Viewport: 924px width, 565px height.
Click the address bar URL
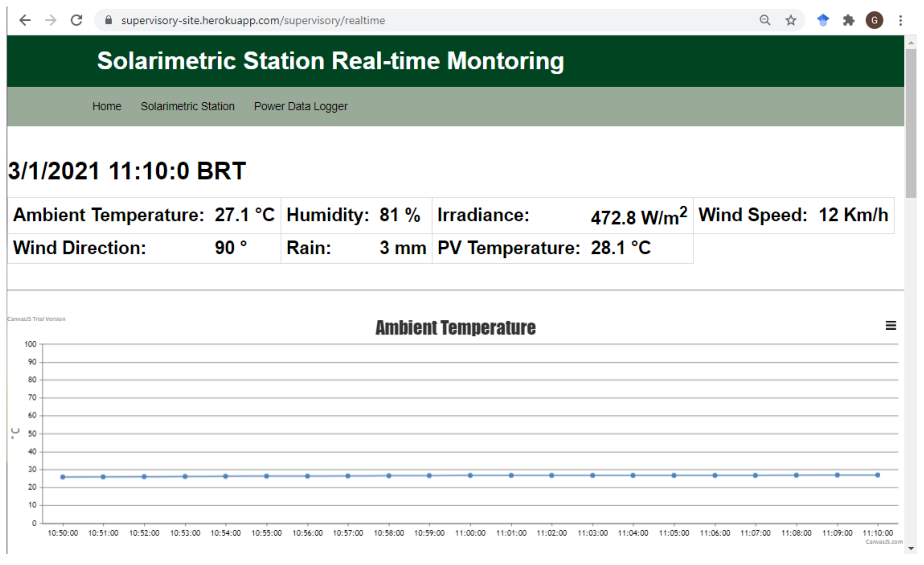point(253,20)
